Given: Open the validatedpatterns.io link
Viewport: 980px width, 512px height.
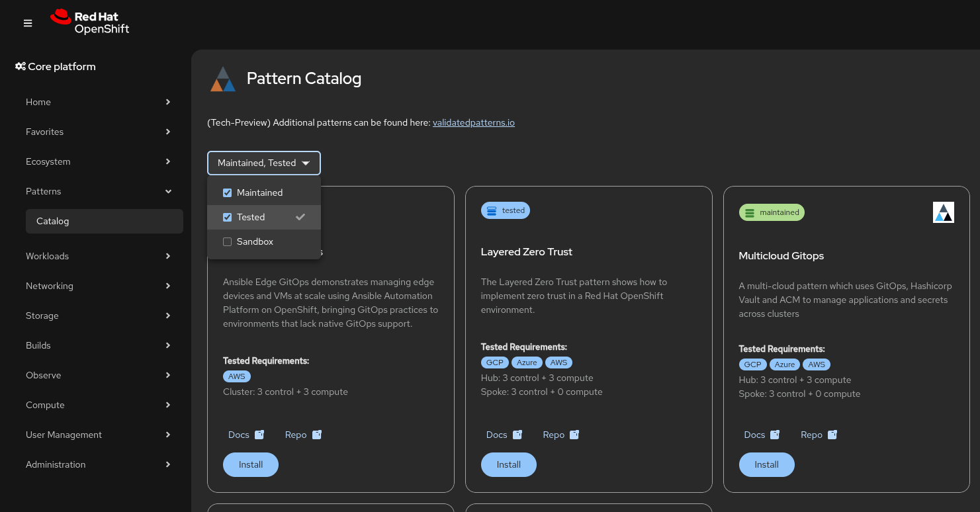Looking at the screenshot, I should (474, 122).
